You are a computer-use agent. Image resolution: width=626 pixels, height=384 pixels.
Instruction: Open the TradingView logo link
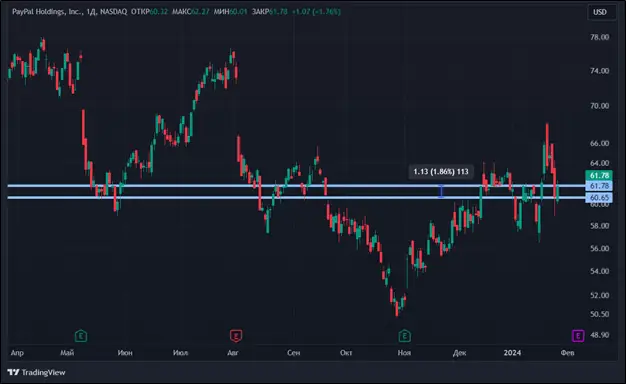(x=36, y=372)
